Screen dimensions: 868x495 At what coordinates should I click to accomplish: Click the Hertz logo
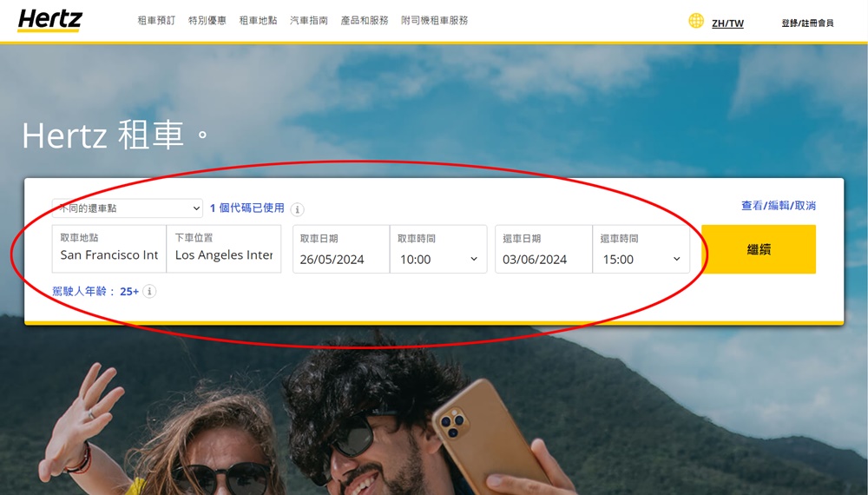point(49,21)
